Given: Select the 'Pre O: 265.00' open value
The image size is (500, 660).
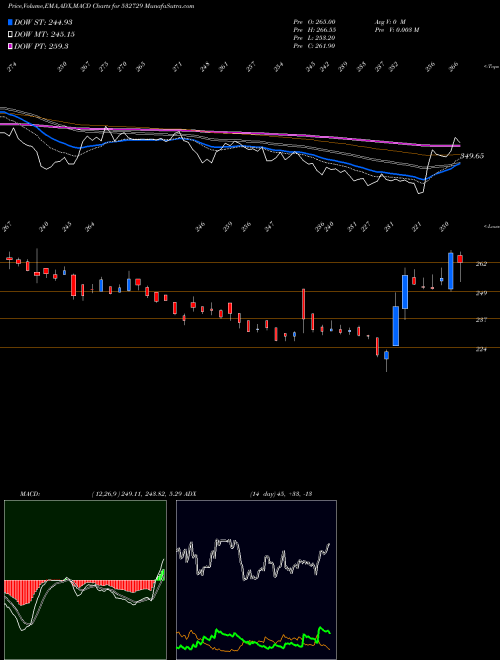Looking at the screenshot, I should click(314, 21).
